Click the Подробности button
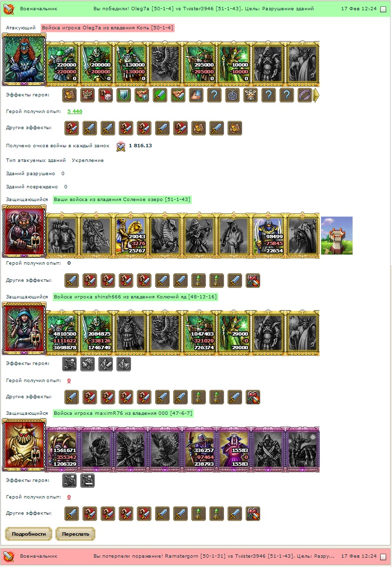This screenshot has height=567, width=392. [28, 534]
